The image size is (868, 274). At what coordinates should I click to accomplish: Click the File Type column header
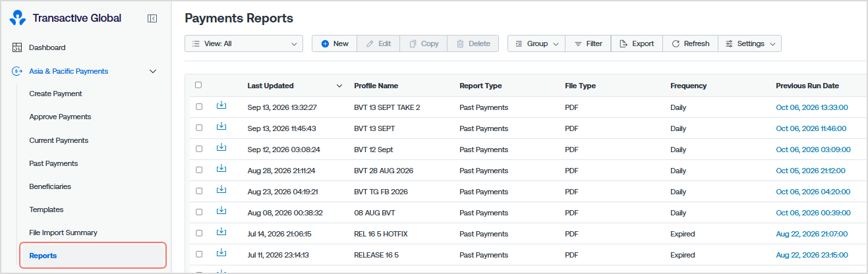click(x=580, y=86)
